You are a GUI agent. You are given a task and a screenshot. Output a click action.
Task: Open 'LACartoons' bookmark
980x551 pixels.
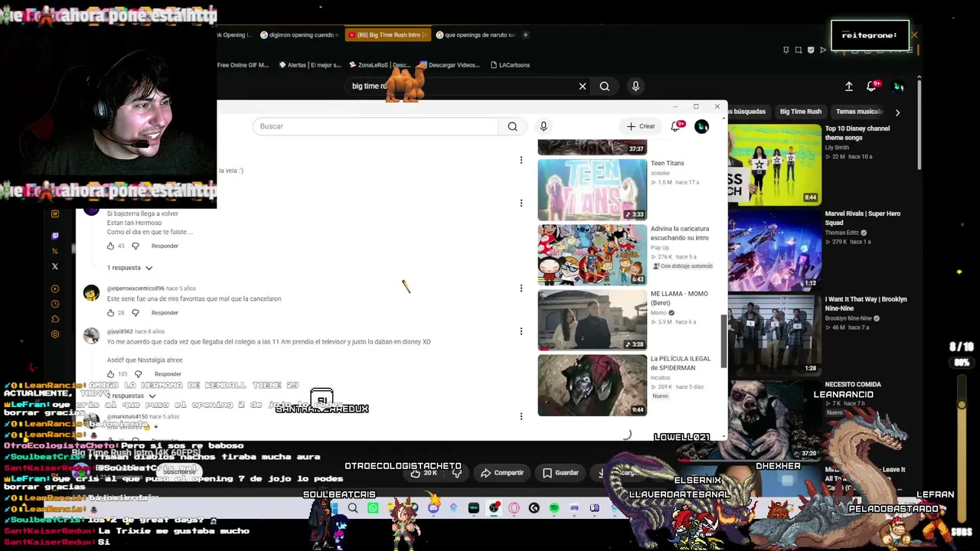pyautogui.click(x=510, y=65)
